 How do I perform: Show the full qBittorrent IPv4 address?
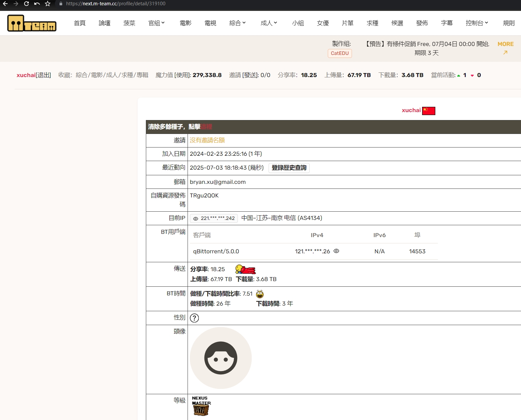[x=336, y=251]
